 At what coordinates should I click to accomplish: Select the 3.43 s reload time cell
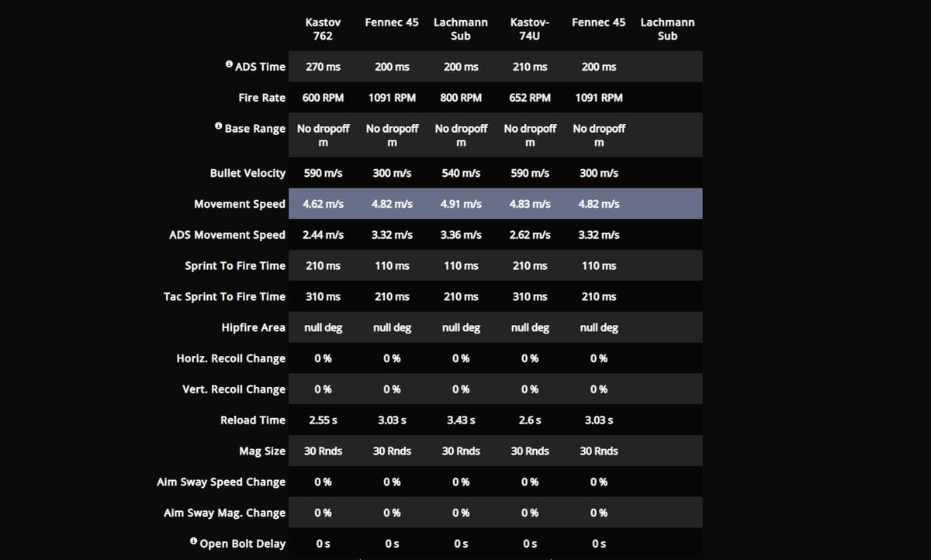click(x=461, y=420)
